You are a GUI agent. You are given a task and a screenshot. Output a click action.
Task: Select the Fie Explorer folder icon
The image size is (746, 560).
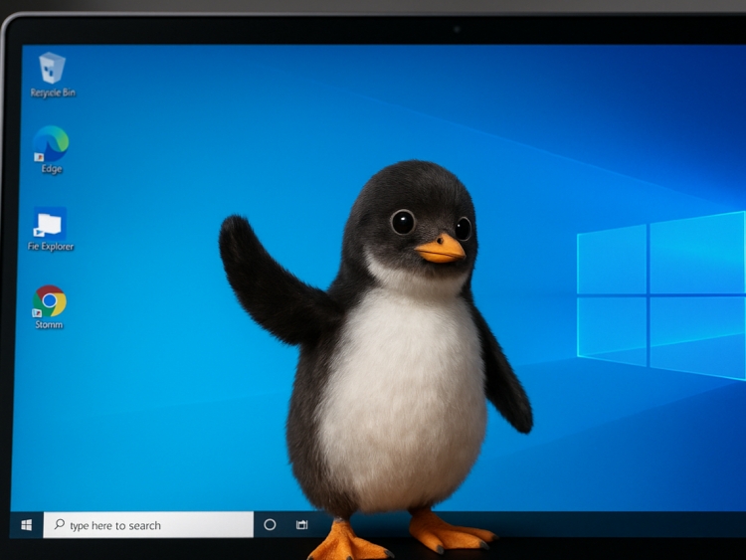pyautogui.click(x=50, y=223)
